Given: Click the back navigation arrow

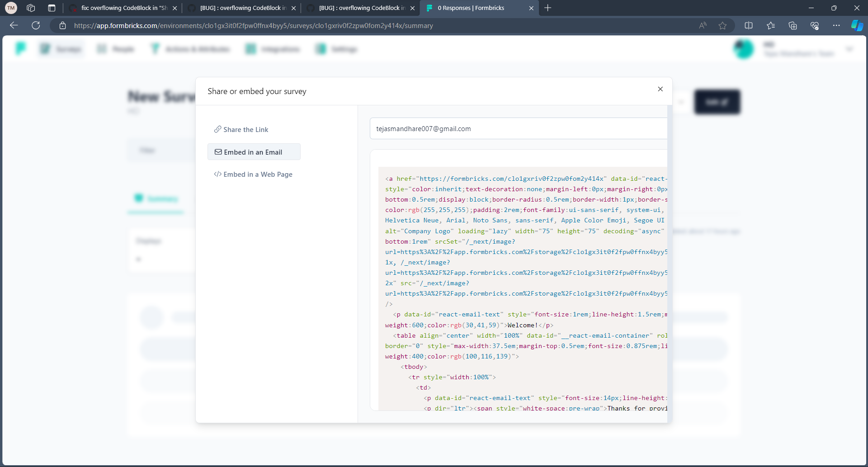Looking at the screenshot, I should pyautogui.click(x=14, y=25).
